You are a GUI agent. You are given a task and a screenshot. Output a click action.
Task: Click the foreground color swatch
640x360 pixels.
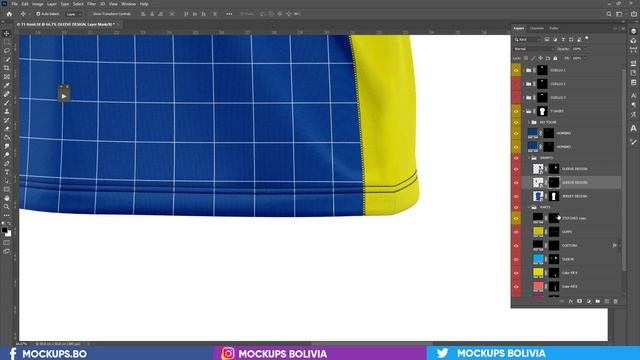[x=4, y=230]
